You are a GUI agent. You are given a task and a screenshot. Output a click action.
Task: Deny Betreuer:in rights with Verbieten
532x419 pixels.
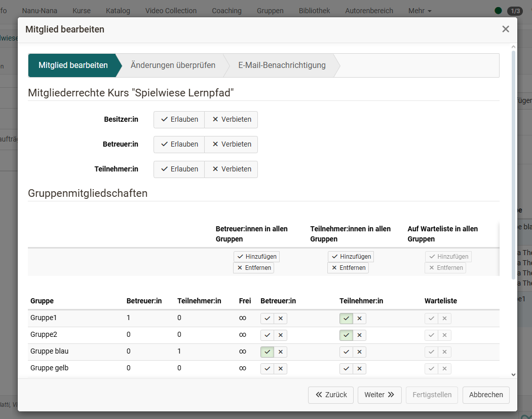point(231,145)
